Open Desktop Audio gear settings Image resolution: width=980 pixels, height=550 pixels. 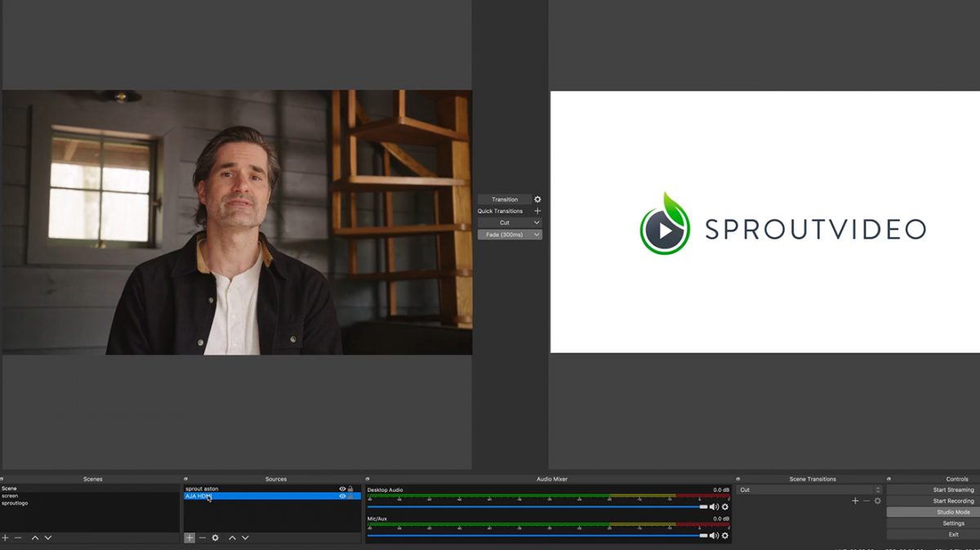724,507
